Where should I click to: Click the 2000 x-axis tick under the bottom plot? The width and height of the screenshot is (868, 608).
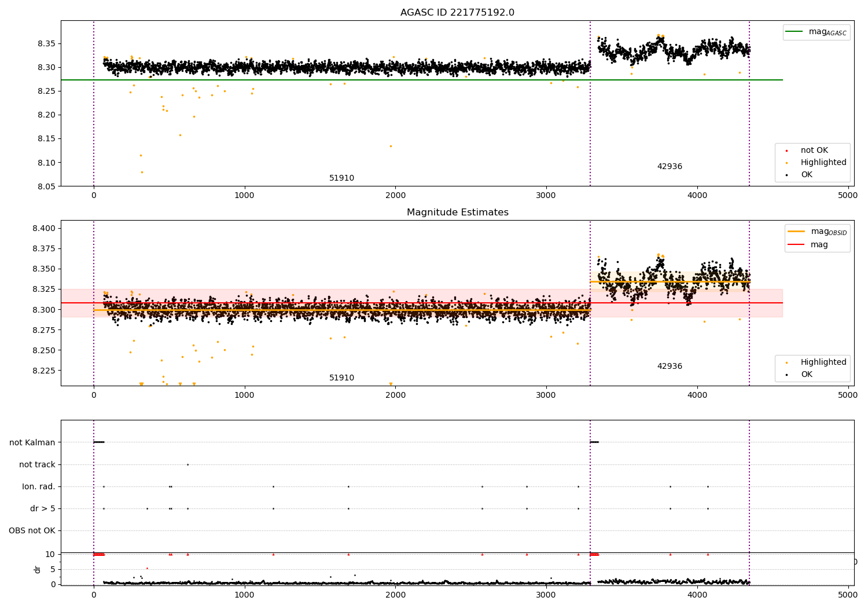pyautogui.click(x=395, y=595)
